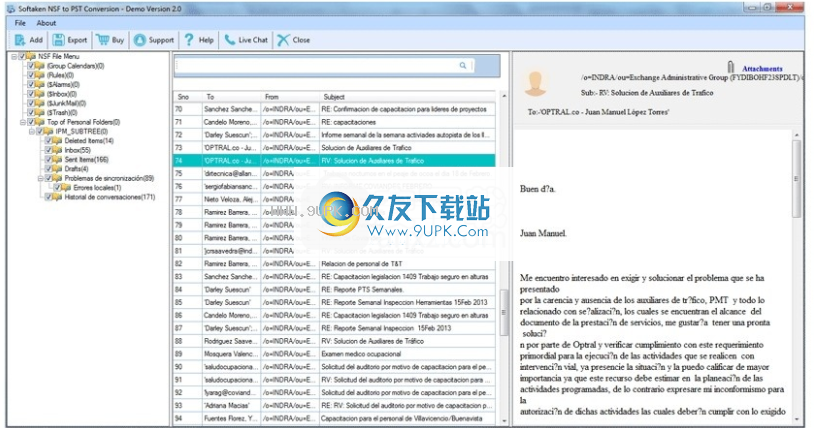Screen dimensions: 814x428
Task: Click the Sent Items(166) folder icon
Action: coord(58,159)
